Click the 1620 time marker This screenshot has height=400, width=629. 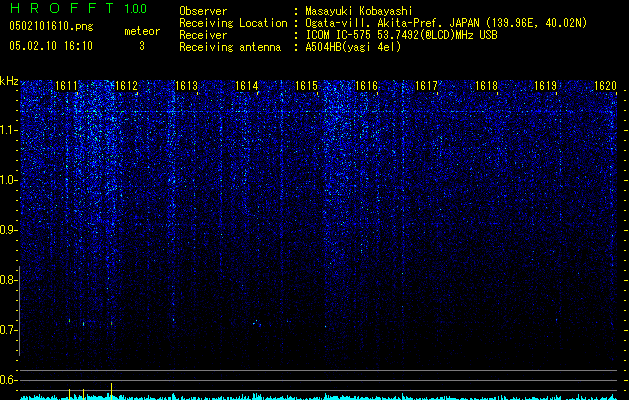[x=605, y=86]
